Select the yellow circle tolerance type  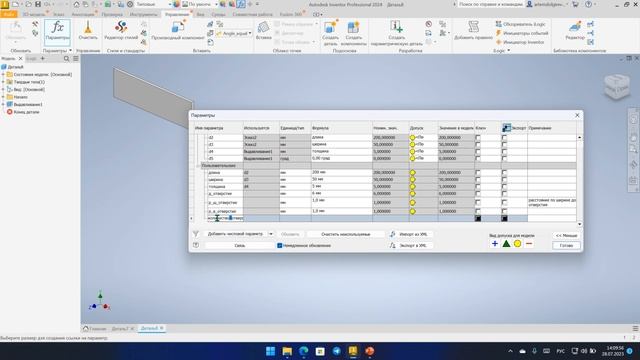point(518,244)
